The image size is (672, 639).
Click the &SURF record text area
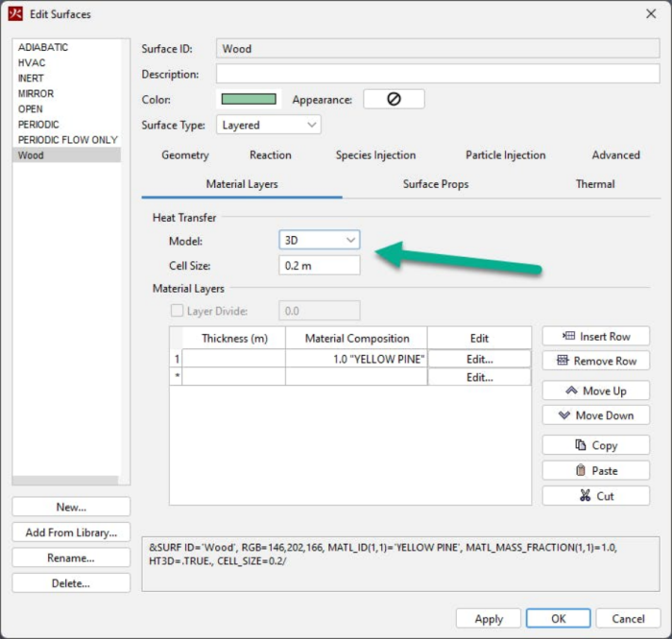tap(400, 563)
